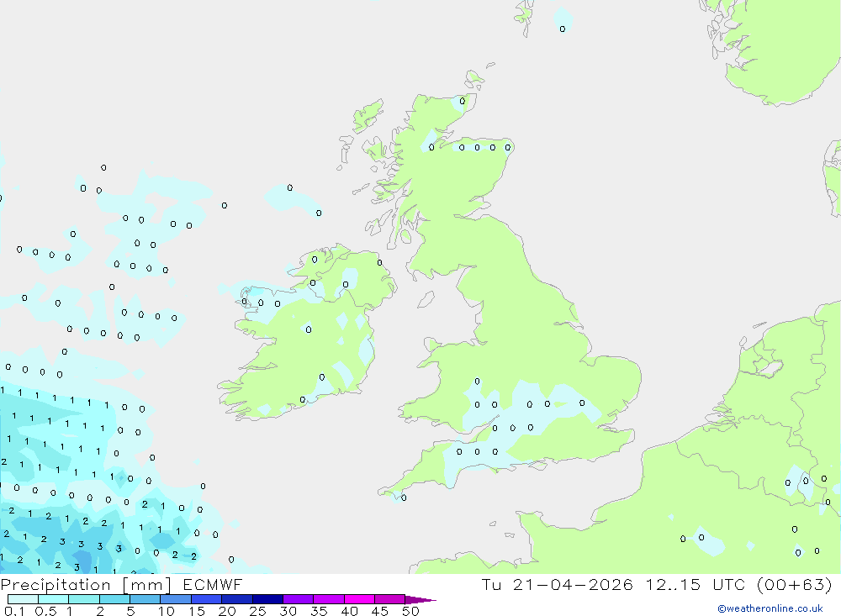Click the '30' legend scale label
The image size is (841, 616).
point(288,611)
